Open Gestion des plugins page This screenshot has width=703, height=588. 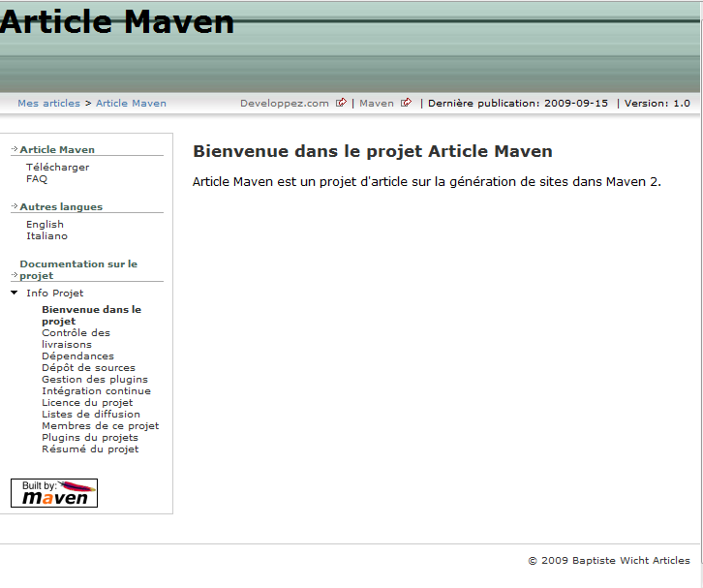point(94,379)
